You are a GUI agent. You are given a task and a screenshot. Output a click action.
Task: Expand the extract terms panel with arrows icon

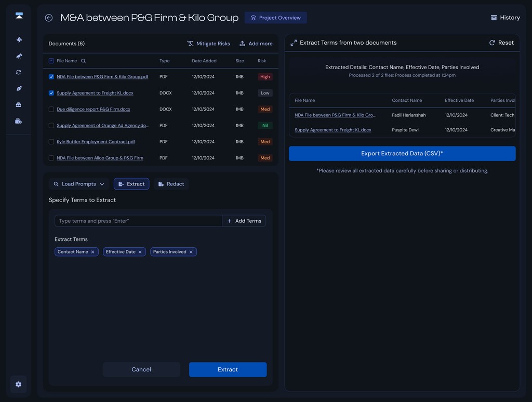pyautogui.click(x=294, y=43)
